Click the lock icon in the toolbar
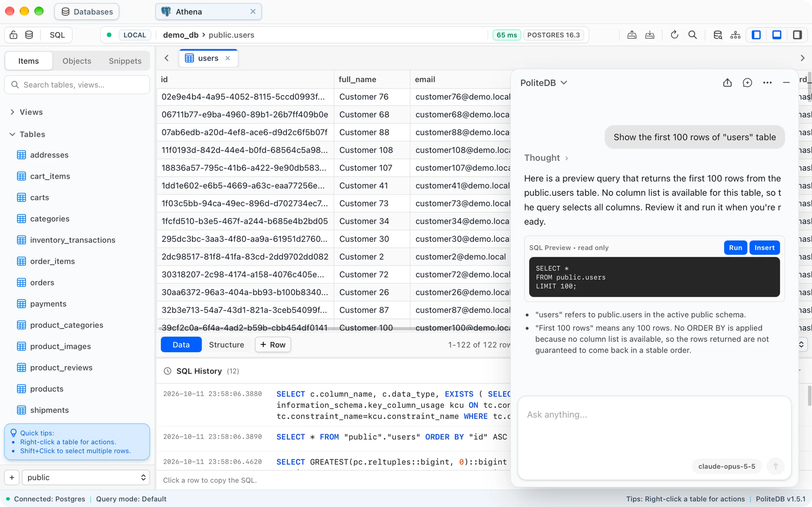 (x=14, y=35)
